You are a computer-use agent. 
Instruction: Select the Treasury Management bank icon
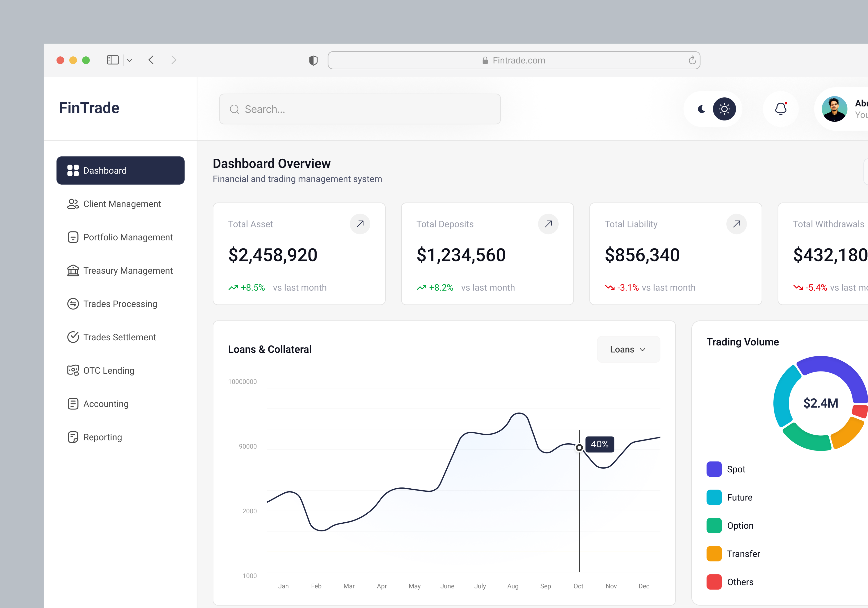click(73, 271)
